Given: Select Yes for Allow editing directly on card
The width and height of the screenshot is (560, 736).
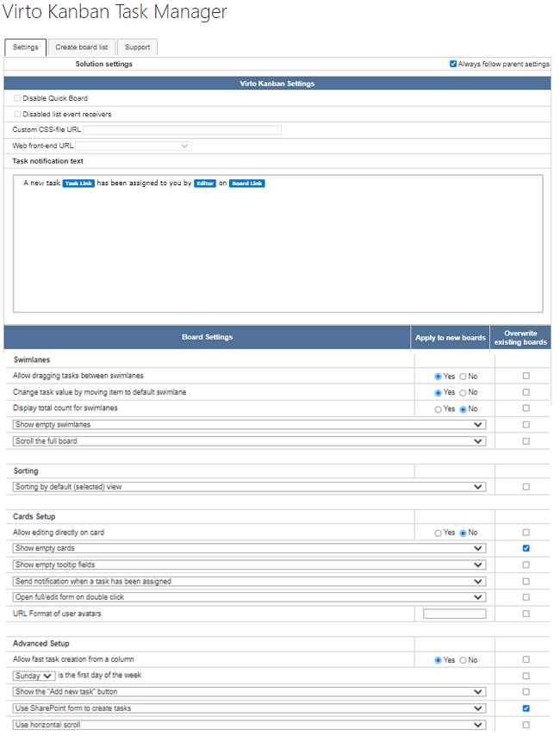Looking at the screenshot, I should [438, 533].
